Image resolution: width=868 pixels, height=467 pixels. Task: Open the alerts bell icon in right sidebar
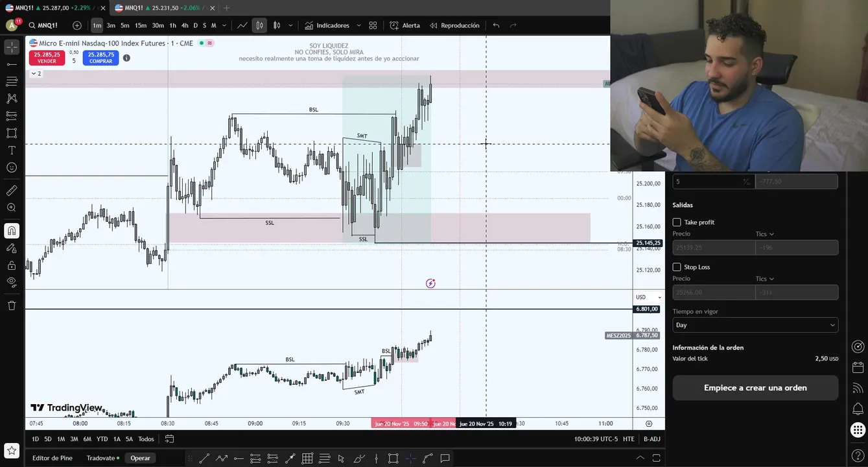point(858,408)
